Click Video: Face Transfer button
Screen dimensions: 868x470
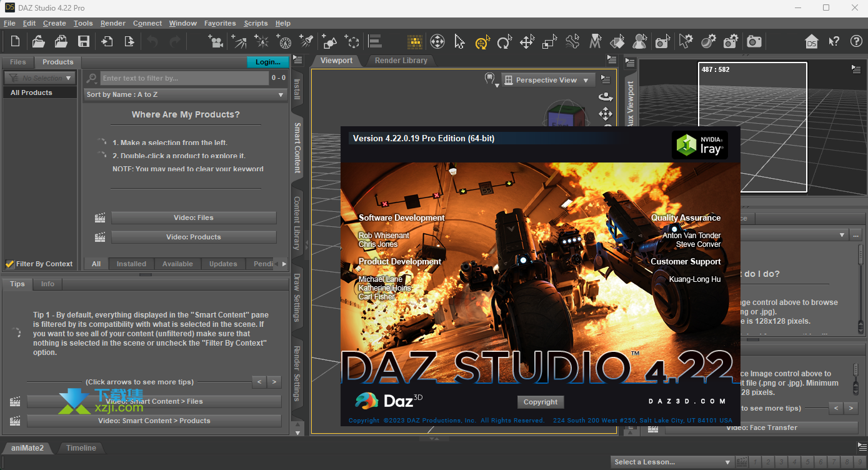click(761, 427)
